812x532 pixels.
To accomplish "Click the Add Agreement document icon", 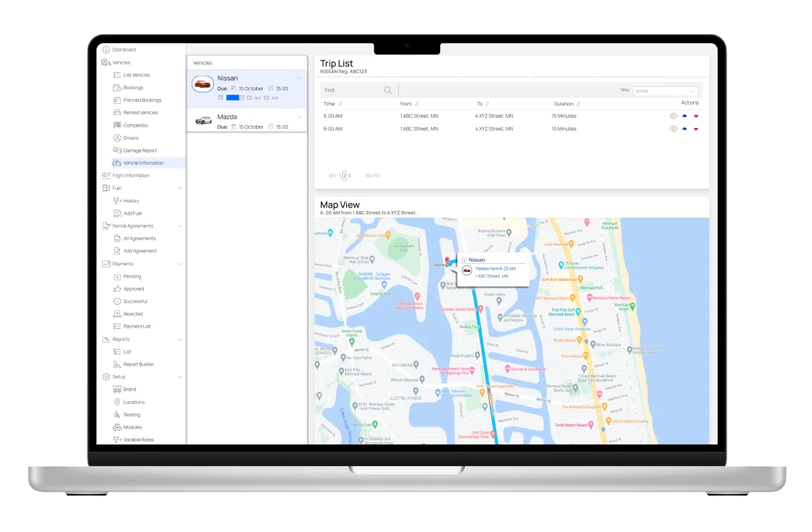I will pos(117,251).
